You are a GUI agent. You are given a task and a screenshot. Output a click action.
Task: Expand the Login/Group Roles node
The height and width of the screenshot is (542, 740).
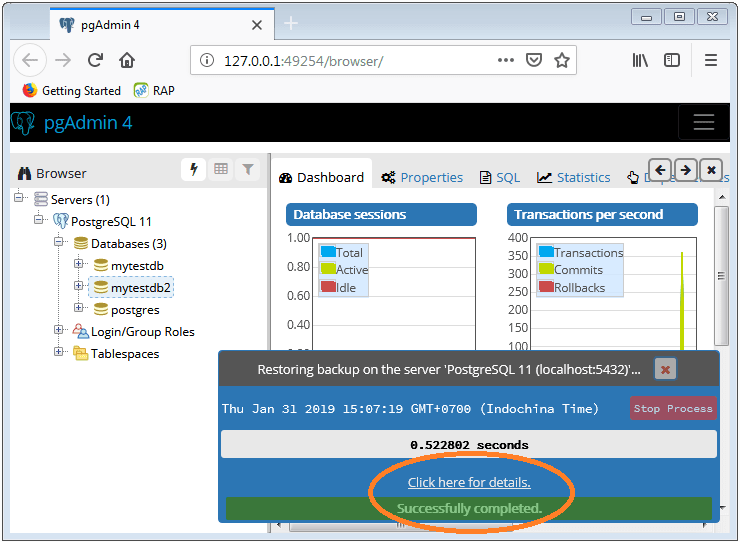(59, 330)
